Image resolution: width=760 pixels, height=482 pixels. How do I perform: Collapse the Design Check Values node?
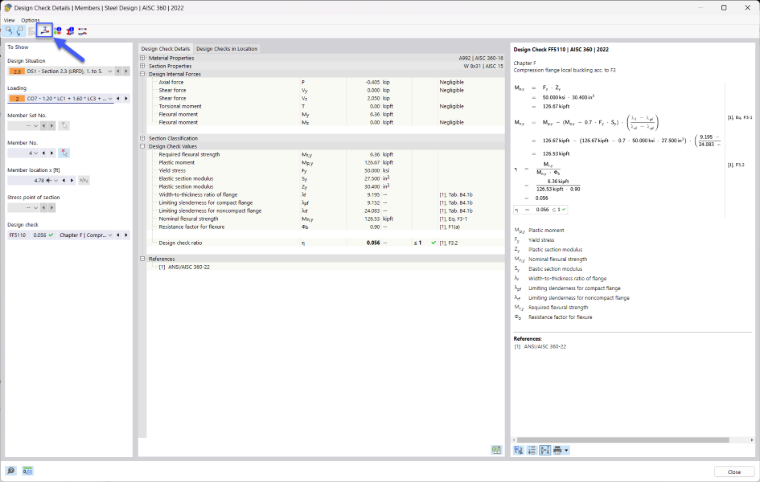click(x=142, y=146)
